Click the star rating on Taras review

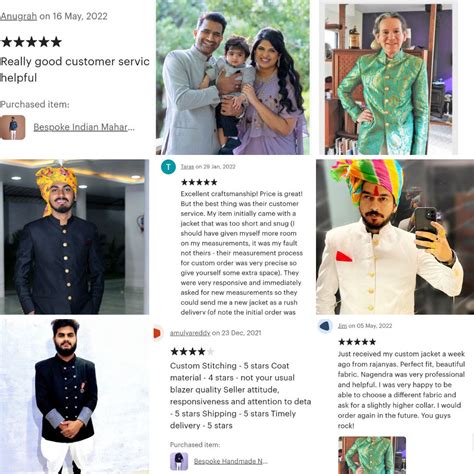(199, 182)
